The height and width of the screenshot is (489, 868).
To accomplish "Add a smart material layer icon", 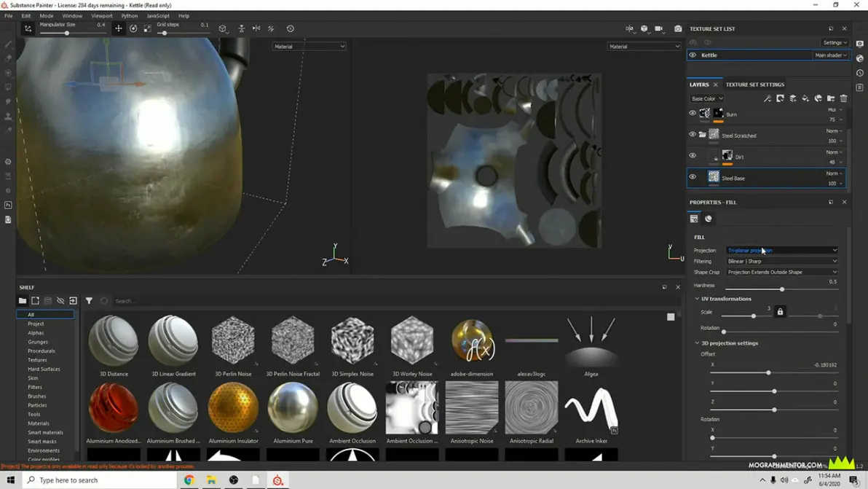I will (x=818, y=98).
